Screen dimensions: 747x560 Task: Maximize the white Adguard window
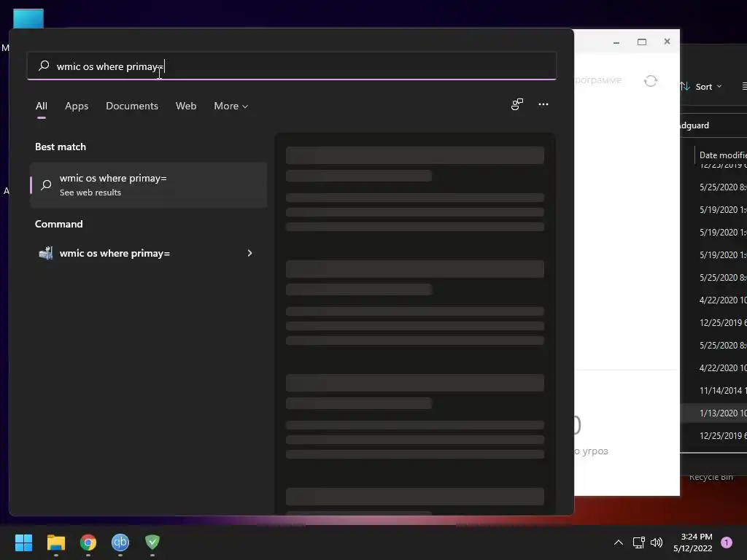coord(642,42)
